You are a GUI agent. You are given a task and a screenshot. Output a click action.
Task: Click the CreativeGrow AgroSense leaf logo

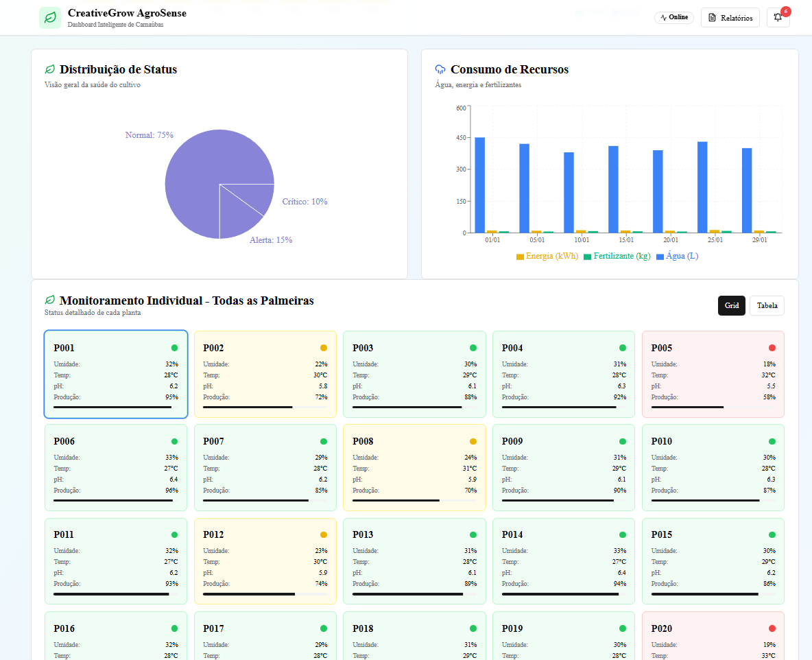pyautogui.click(x=50, y=18)
